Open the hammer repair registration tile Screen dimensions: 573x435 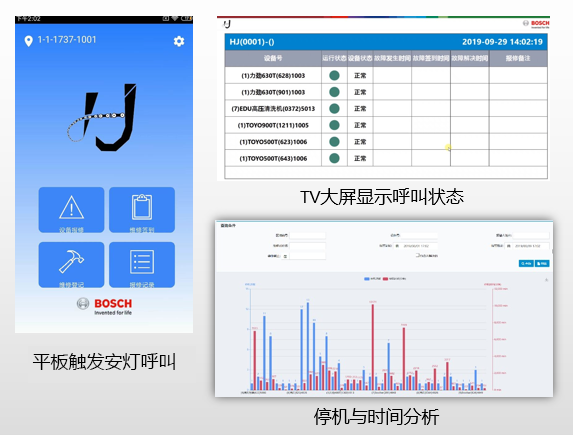coord(71,265)
